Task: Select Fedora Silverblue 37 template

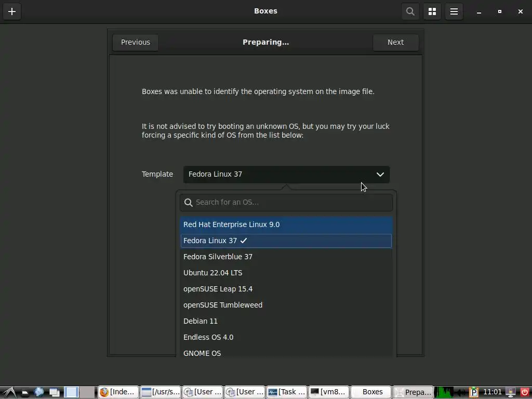Action: [x=286, y=257]
